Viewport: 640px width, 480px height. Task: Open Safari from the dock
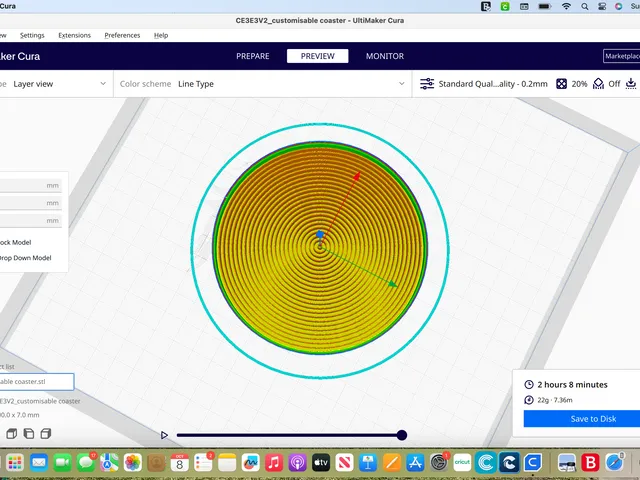click(614, 462)
